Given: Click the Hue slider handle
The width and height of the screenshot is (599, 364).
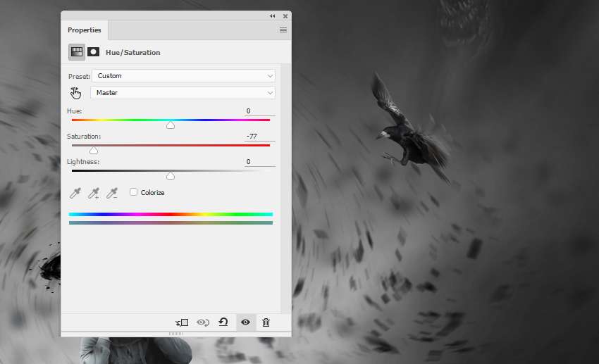Looking at the screenshot, I should tap(171, 125).
